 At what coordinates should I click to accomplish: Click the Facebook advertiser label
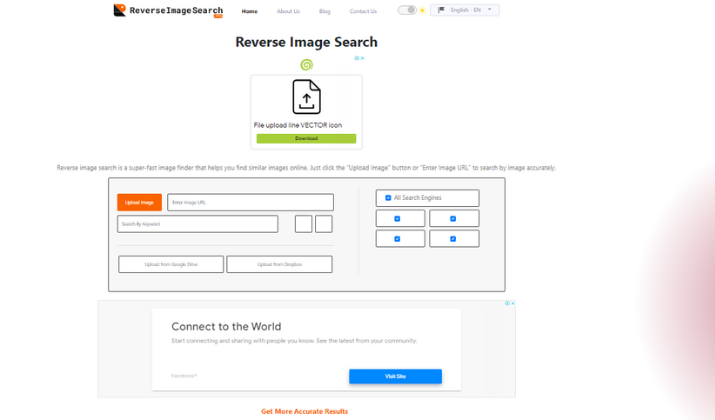point(184,376)
